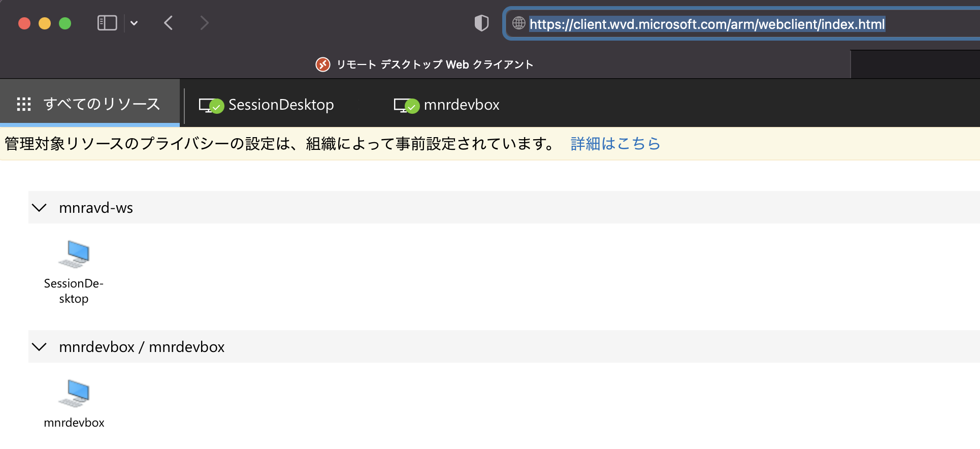Image resolution: width=980 pixels, height=449 pixels.
Task: Launch the mnrdevbox computer icon
Action: (74, 393)
